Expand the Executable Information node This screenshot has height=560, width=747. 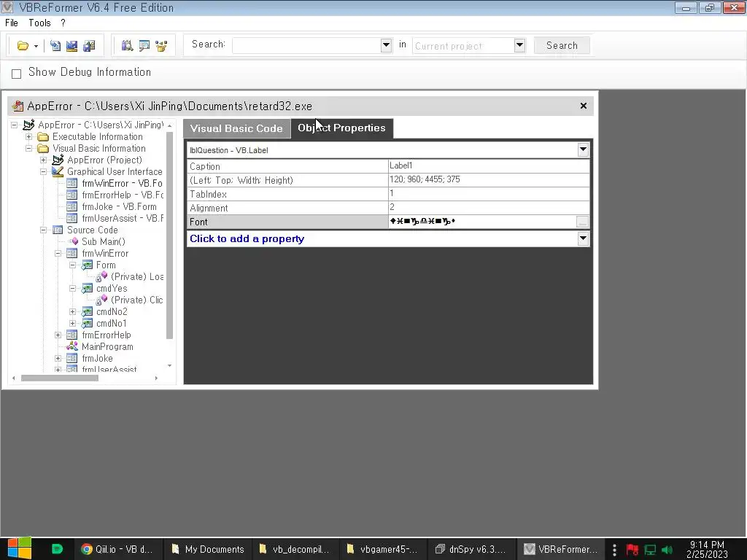[28, 136]
